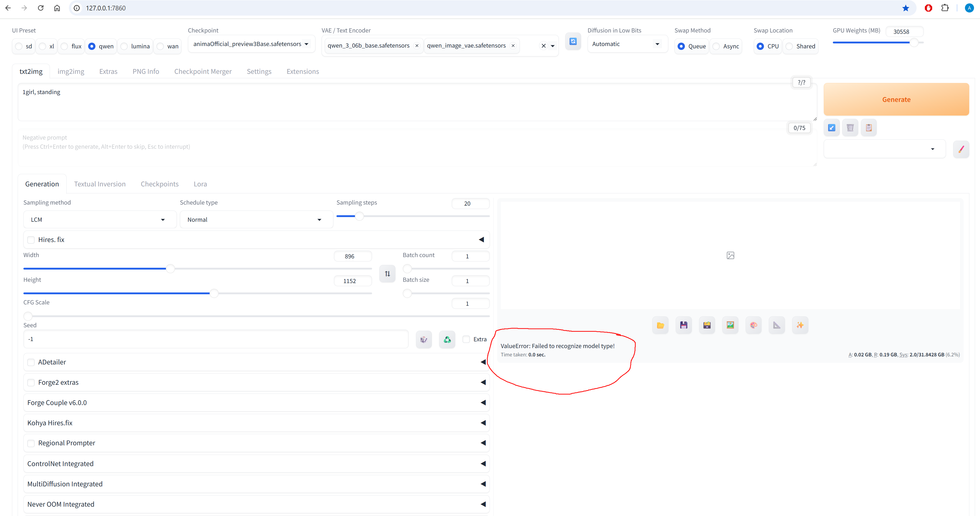Image resolution: width=980 pixels, height=516 pixels.
Task: Go to the browser home page icon
Action: [x=57, y=8]
